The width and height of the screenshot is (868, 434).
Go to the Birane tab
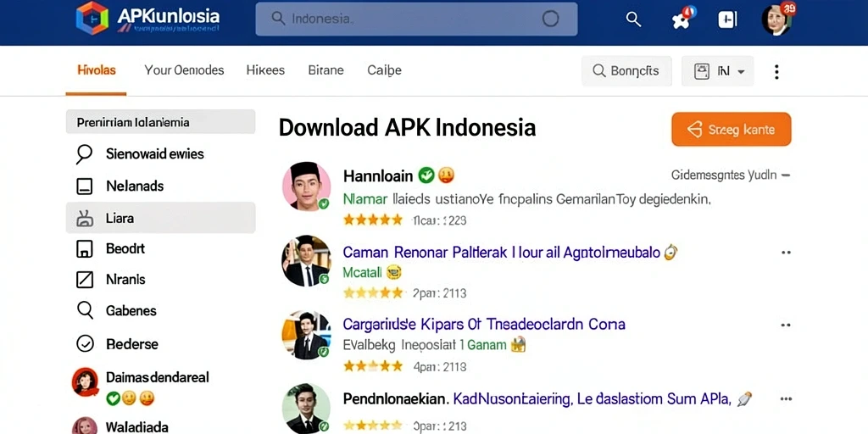click(x=325, y=70)
